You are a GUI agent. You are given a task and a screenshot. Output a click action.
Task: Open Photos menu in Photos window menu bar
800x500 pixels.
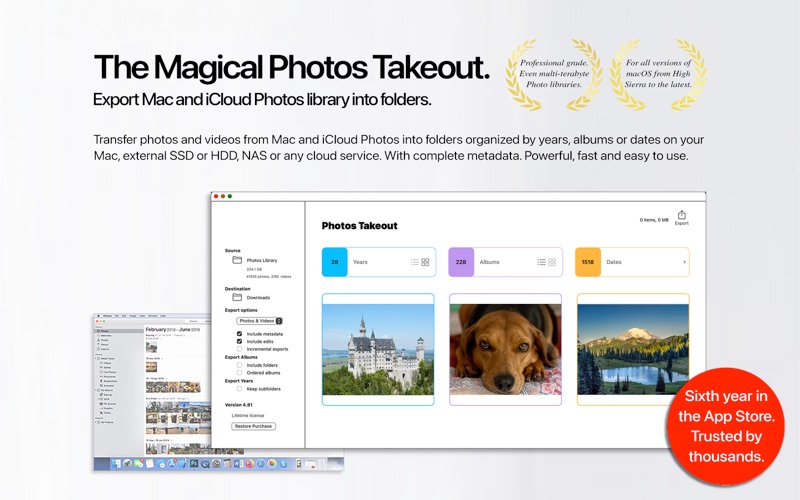[x=107, y=316]
